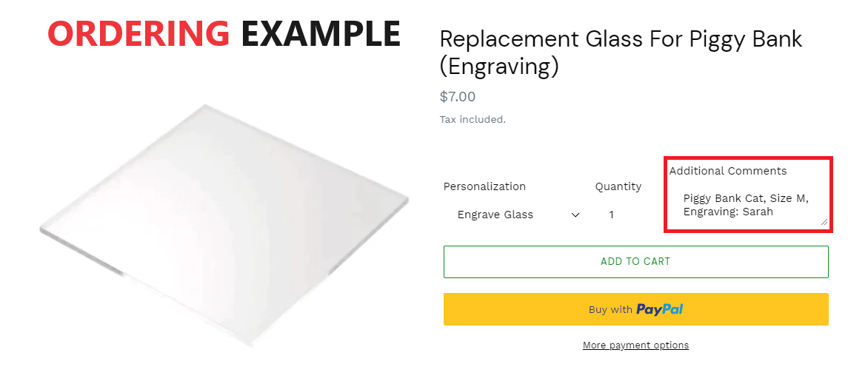This screenshot has width=868, height=381.
Task: Click the 'Engraving: Sarah' comment text
Action: (x=728, y=212)
